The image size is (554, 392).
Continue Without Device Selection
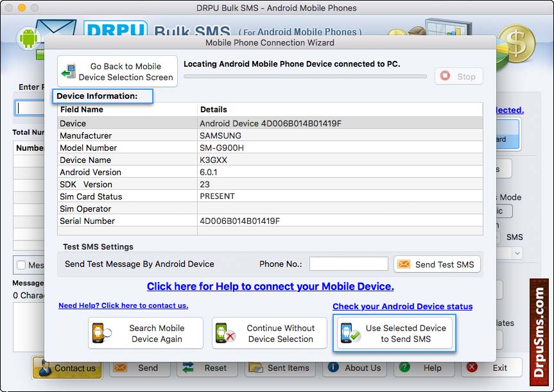pyautogui.click(x=269, y=333)
